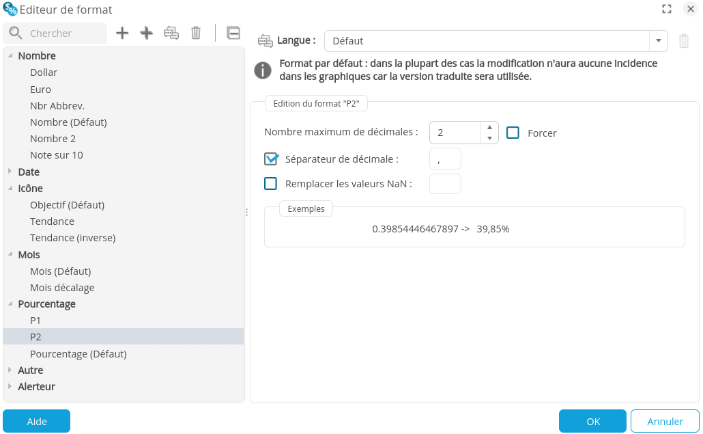Click the trash icon in left toolbar
Image resolution: width=703 pixels, height=434 pixels.
196,33
